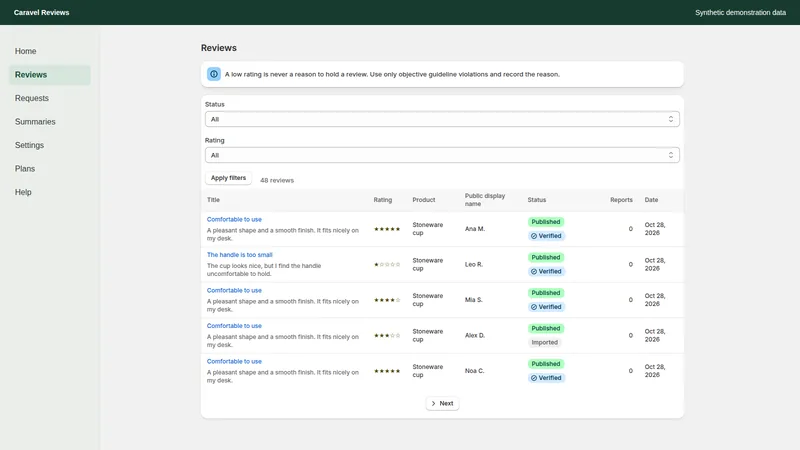Click four-star rating in Mia S. row

(x=387, y=300)
